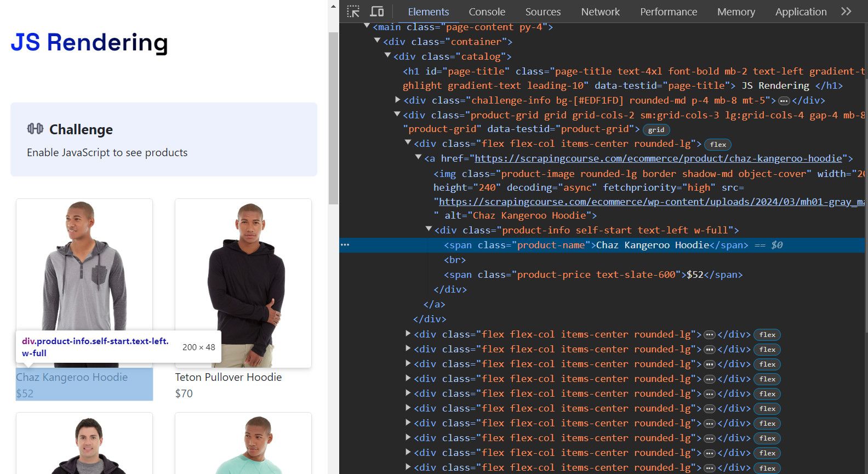This screenshot has width=868, height=474.
Task: Select the br element line
Action: (x=455, y=260)
